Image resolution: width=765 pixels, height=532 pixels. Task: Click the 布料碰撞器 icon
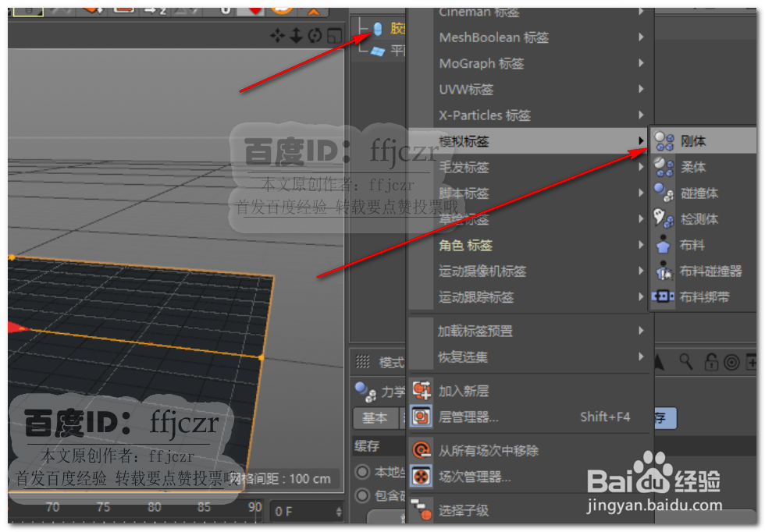tap(664, 271)
